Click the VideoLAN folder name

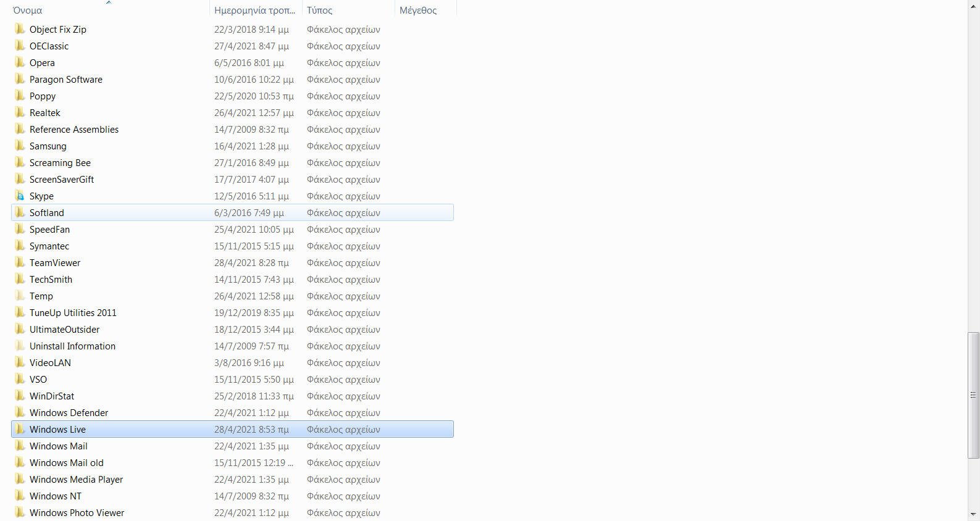pos(50,362)
